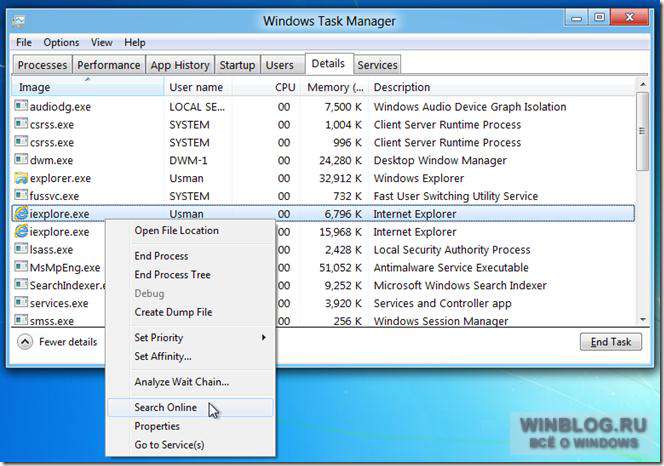Open the File menu
Viewport: 664px width, 466px height.
24,42
